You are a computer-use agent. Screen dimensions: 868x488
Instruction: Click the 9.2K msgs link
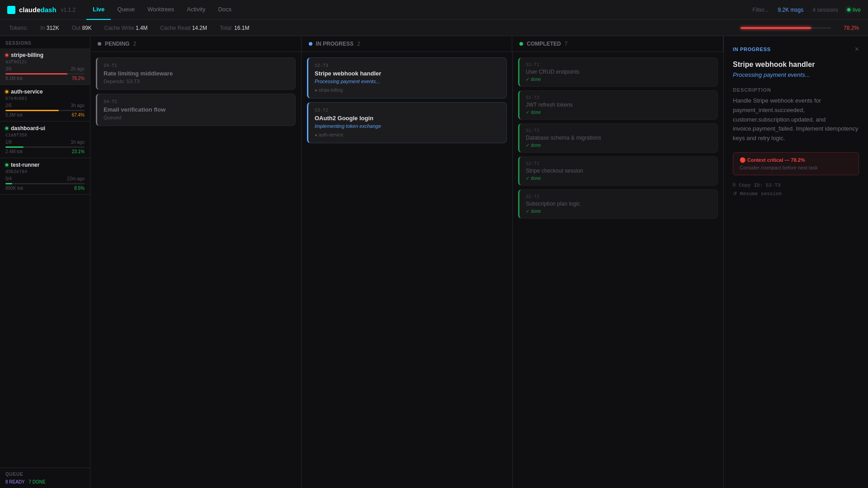pyautogui.click(x=790, y=9)
